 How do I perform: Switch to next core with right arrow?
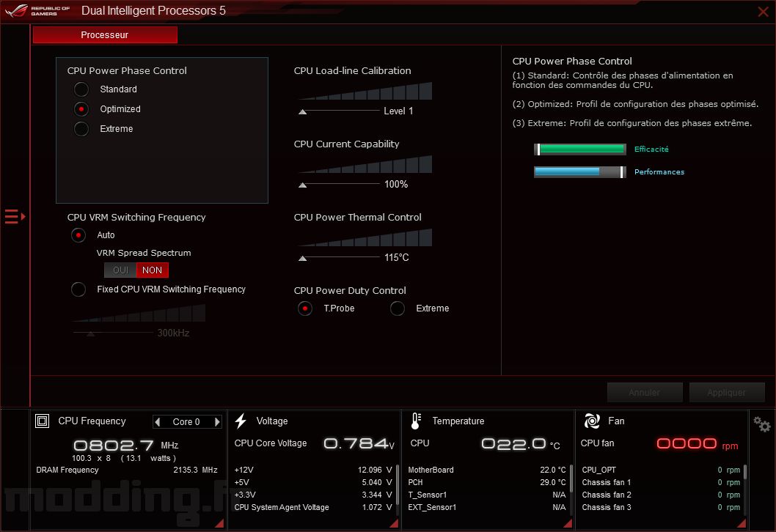217,422
